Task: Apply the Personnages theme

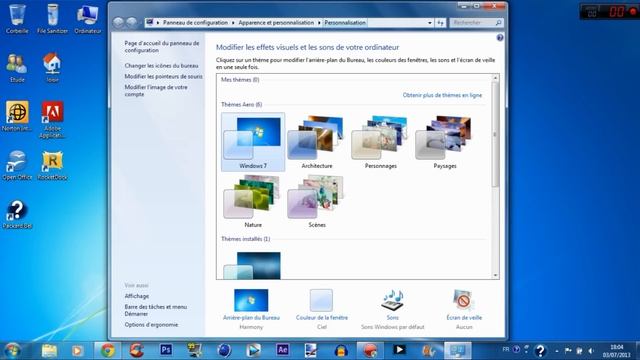Action: (x=380, y=142)
